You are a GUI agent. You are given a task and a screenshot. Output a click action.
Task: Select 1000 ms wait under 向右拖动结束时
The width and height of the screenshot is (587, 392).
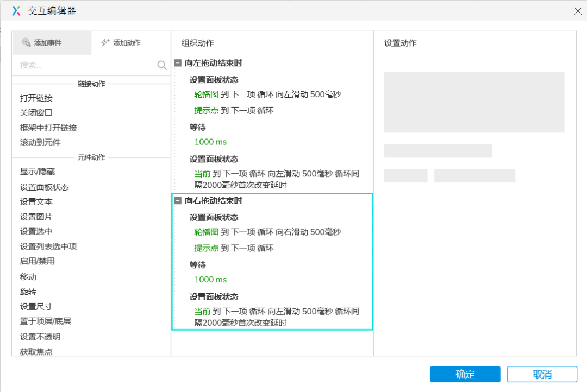click(210, 280)
